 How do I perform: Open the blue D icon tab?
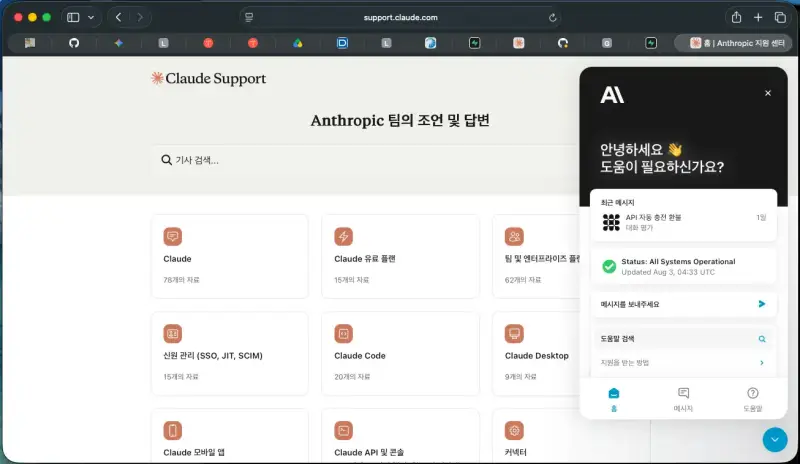click(x=342, y=43)
